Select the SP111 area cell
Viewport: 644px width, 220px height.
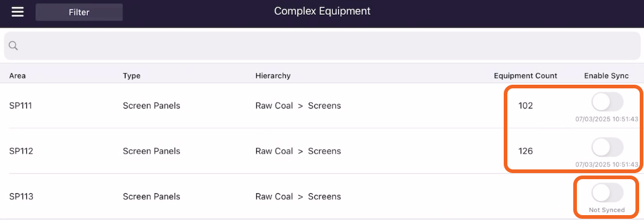(21, 106)
